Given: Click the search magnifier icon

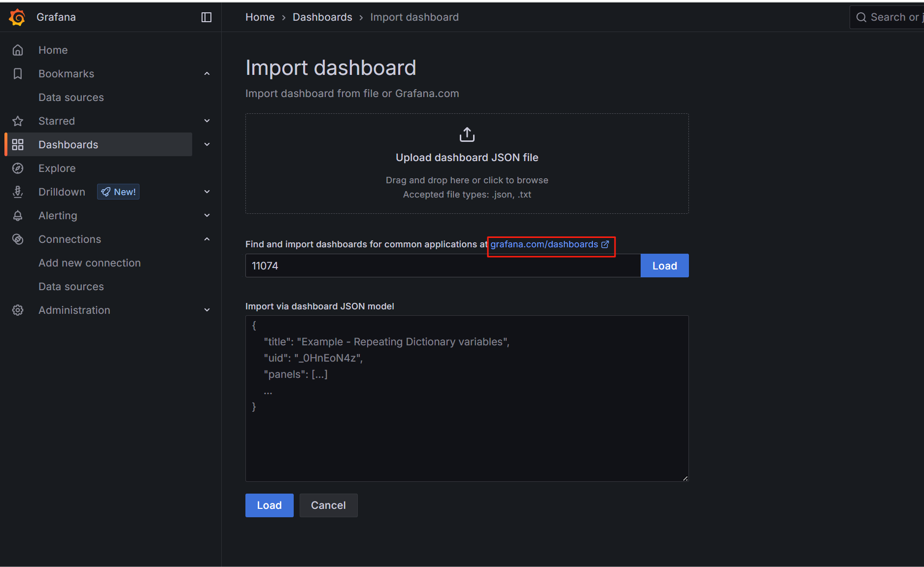Looking at the screenshot, I should click(x=861, y=17).
